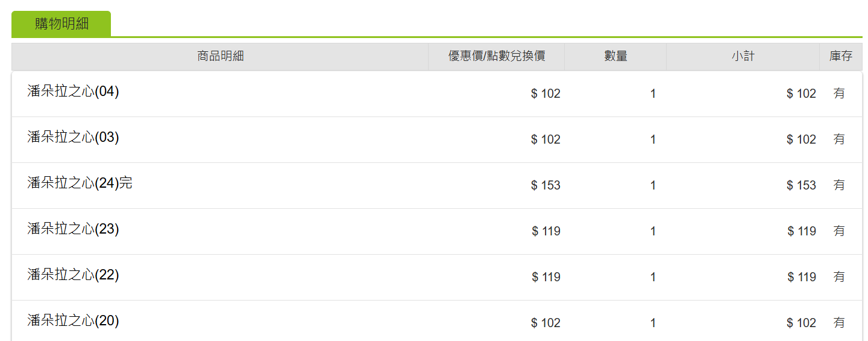
Task: Click the 庫存 column header
Action: [841, 57]
